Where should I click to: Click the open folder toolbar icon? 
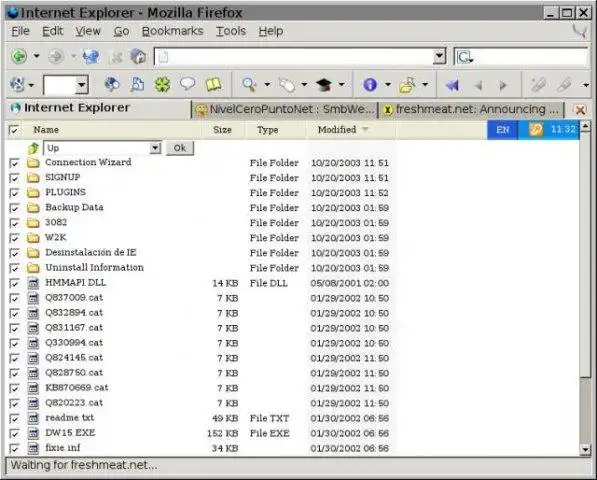tap(407, 85)
